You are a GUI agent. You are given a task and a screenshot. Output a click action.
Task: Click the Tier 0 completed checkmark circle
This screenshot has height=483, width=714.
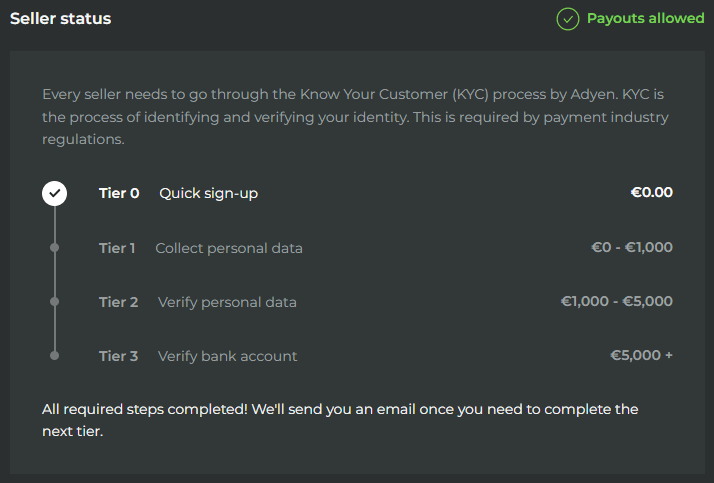[x=54, y=193]
